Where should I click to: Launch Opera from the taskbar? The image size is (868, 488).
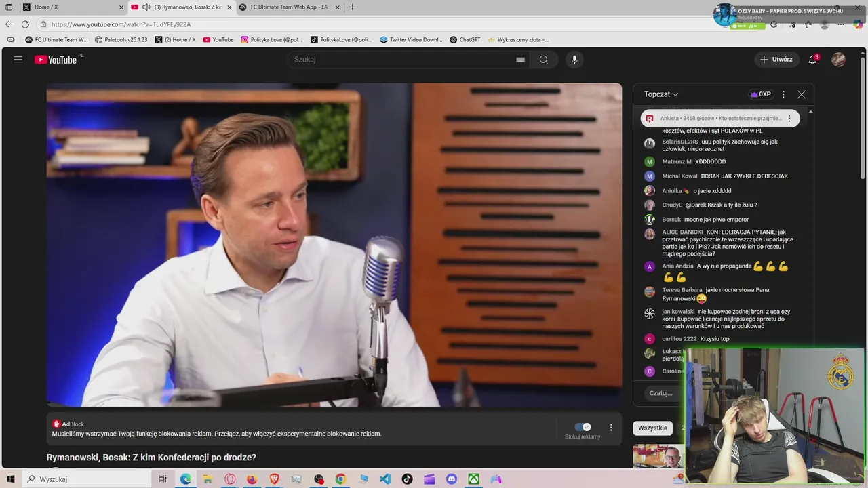click(230, 479)
